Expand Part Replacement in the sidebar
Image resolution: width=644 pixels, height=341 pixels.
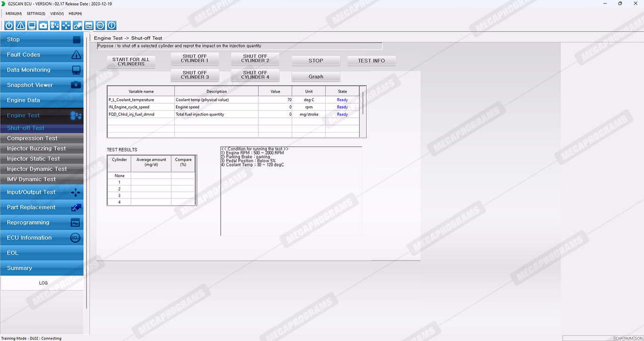pyautogui.click(x=42, y=207)
